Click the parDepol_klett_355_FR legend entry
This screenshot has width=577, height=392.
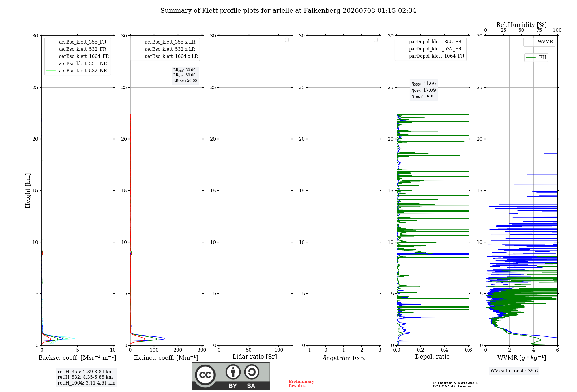(x=429, y=42)
